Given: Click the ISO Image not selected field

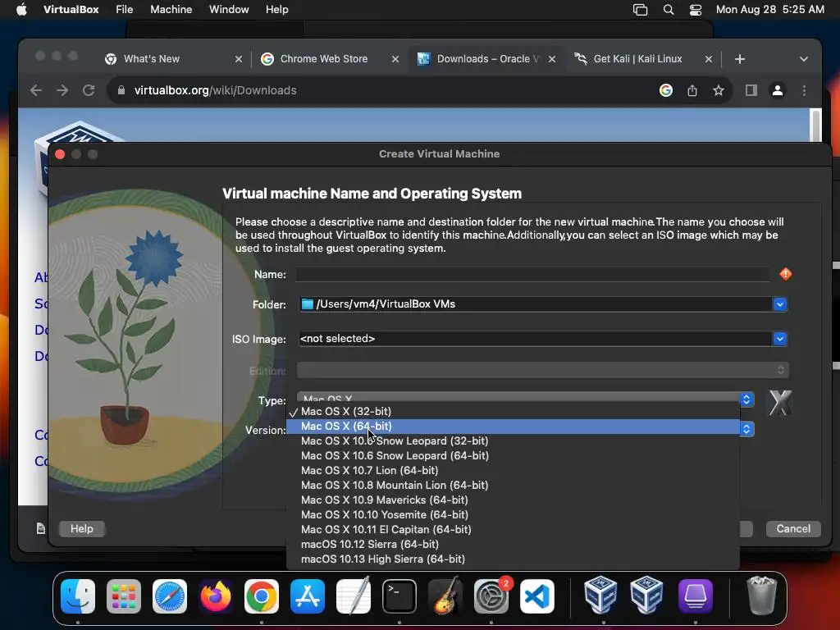Looking at the screenshot, I should click(535, 339).
